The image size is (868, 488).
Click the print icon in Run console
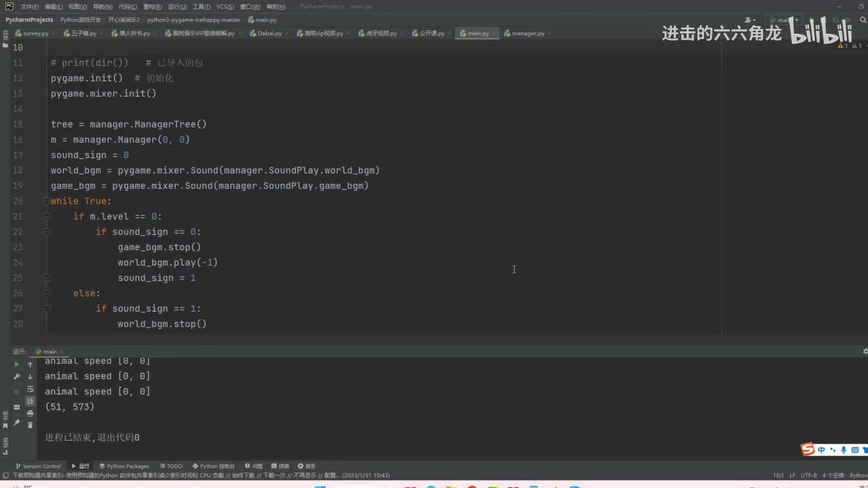[30, 413]
